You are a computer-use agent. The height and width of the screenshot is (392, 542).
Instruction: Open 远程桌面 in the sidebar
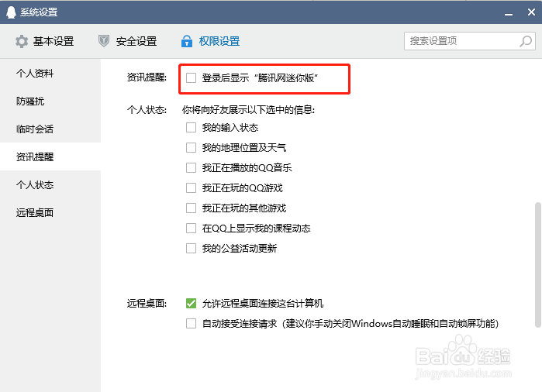[x=50, y=212]
